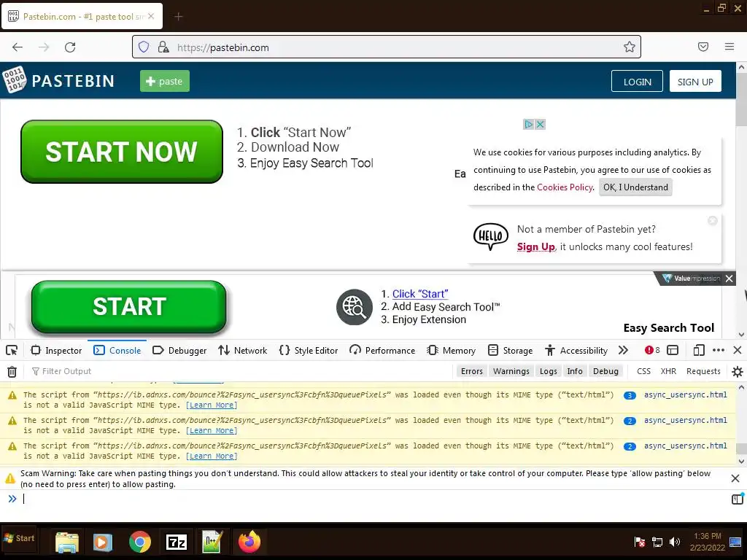The height and width of the screenshot is (560, 747).
Task: Switch to multi-line editor mode icon
Action: tap(738, 499)
